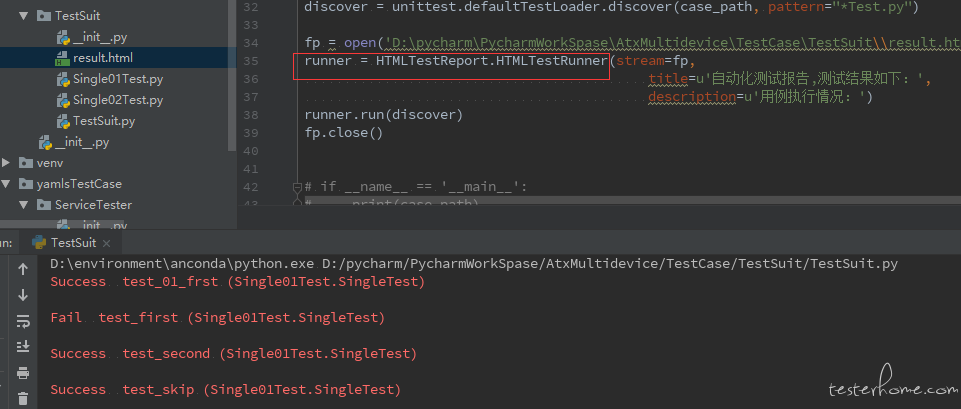Click the Python file icon of Single01Test.py
Viewport: 961px width, 409px height.
63,79
